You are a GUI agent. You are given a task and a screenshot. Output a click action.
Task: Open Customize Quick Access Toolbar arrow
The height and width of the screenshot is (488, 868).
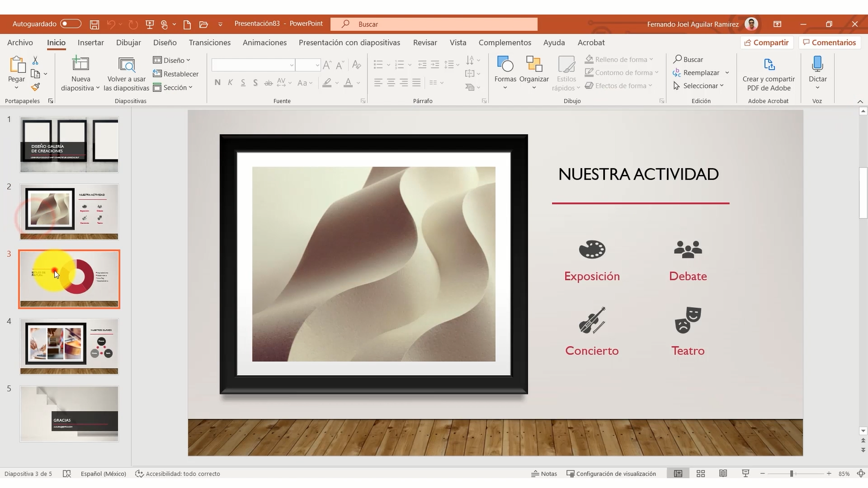click(220, 24)
